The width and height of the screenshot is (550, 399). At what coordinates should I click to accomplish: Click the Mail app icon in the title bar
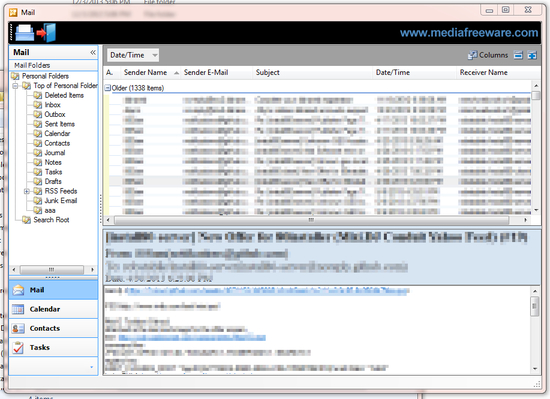pos(13,13)
